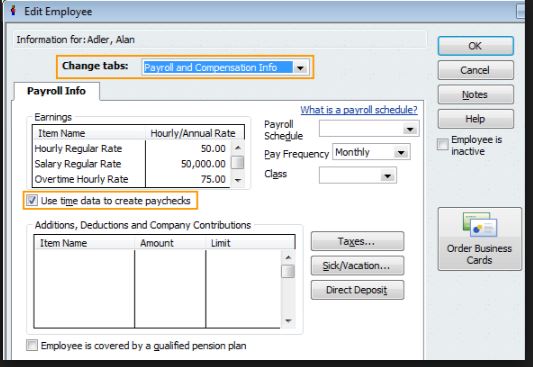
Task: Click Additions list scroll down arrow
Action: [288, 320]
